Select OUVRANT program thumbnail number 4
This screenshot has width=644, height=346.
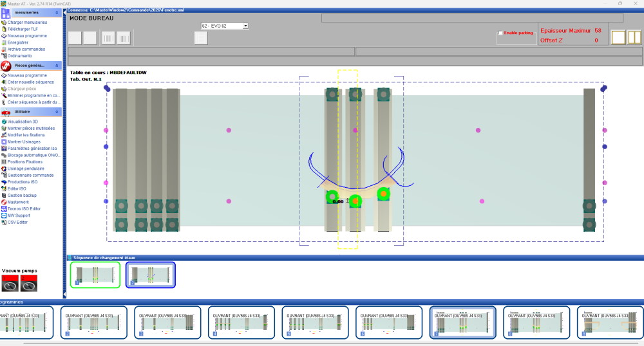point(241,323)
